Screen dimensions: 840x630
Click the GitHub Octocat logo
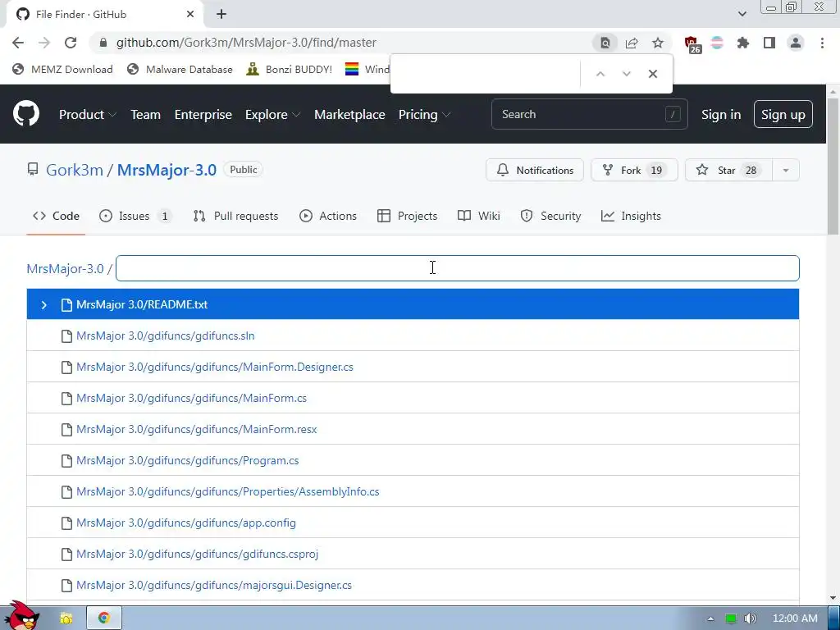click(26, 113)
